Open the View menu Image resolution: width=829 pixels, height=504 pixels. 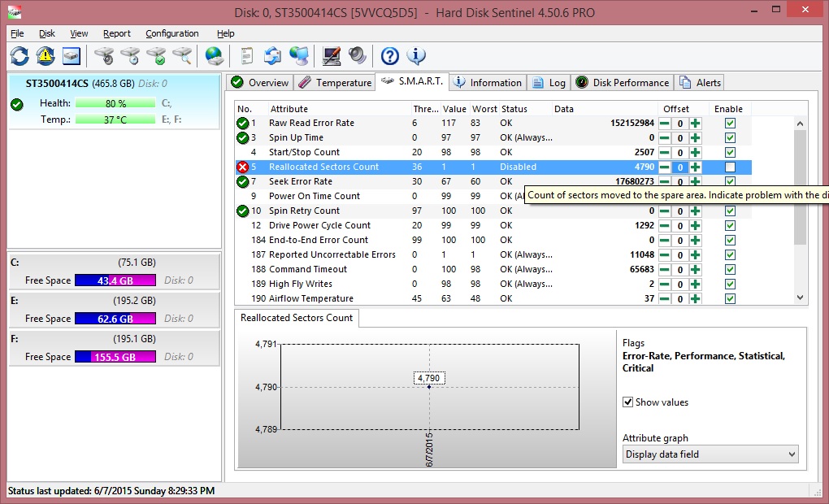tap(79, 33)
